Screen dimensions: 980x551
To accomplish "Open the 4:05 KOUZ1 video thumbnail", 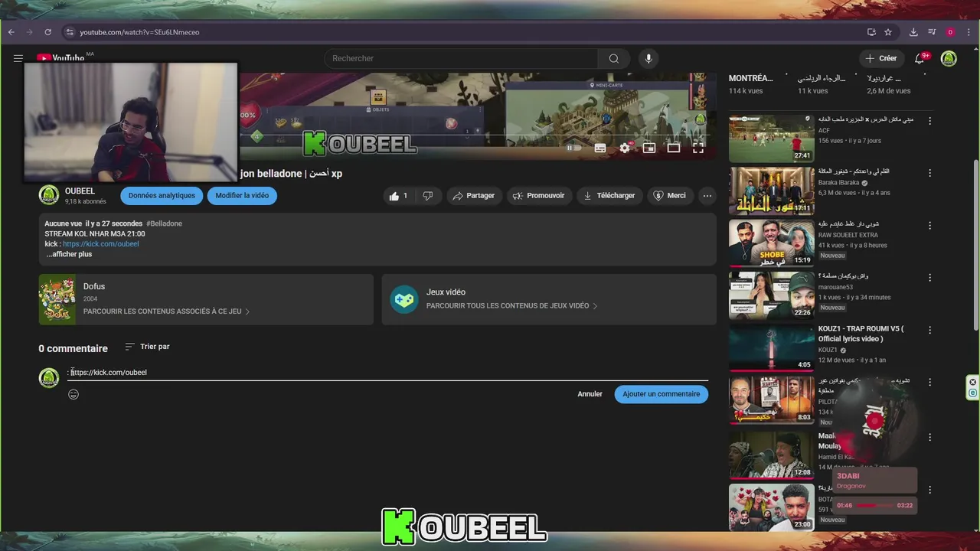I will (x=772, y=347).
